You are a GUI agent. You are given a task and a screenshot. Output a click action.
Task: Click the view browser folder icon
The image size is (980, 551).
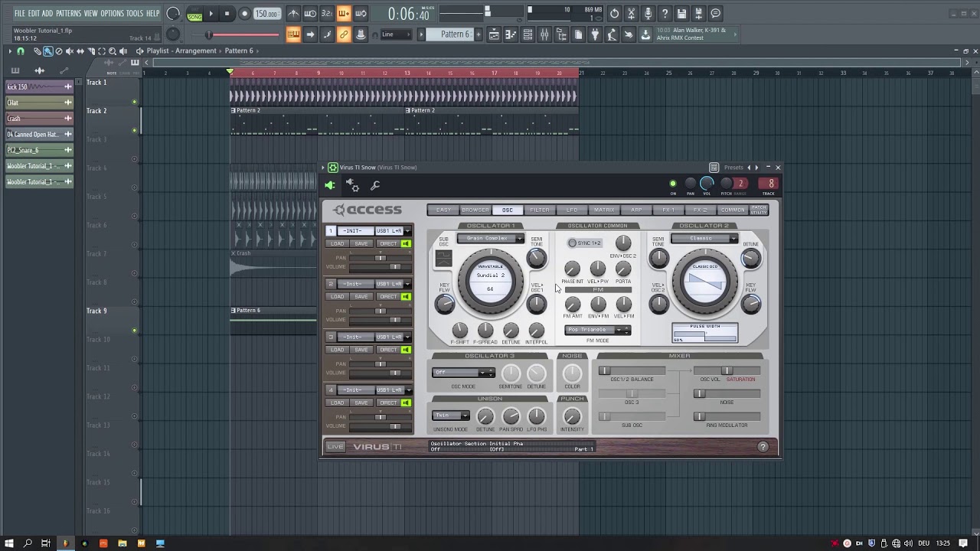[561, 34]
